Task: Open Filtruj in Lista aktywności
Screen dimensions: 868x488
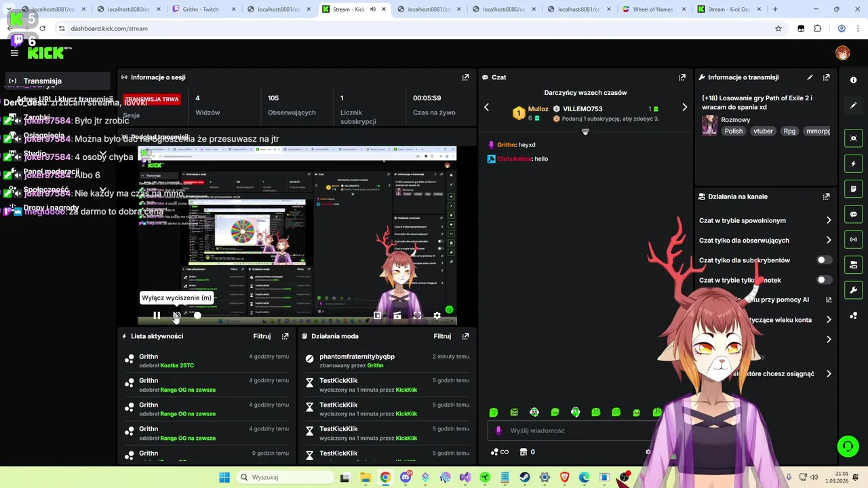Action: pyautogui.click(x=262, y=336)
